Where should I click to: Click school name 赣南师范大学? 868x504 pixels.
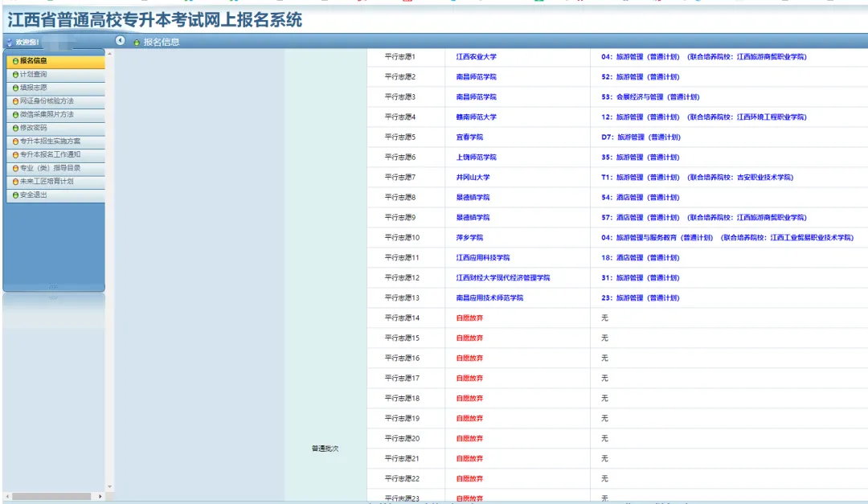(476, 117)
